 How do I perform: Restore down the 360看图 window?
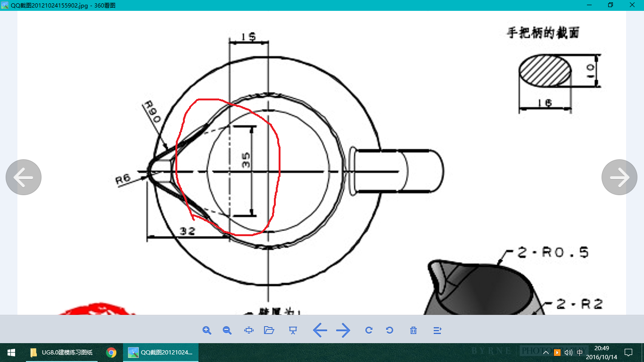click(x=611, y=5)
